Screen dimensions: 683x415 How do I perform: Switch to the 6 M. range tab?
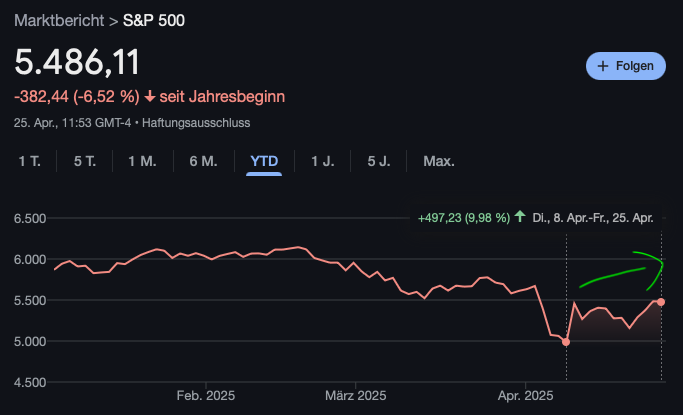pyautogui.click(x=203, y=161)
